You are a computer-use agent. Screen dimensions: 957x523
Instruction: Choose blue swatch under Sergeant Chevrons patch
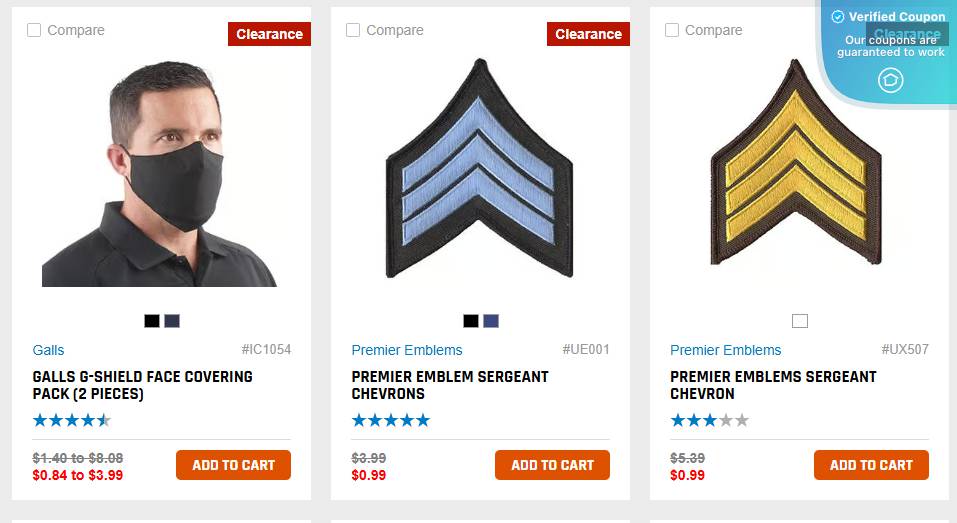coord(491,321)
